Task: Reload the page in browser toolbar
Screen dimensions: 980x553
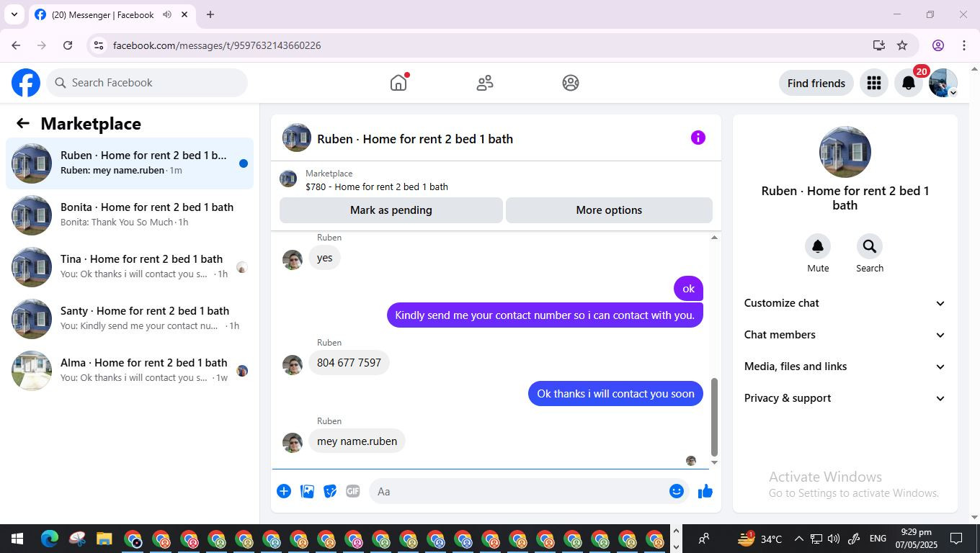Action: tap(68, 45)
